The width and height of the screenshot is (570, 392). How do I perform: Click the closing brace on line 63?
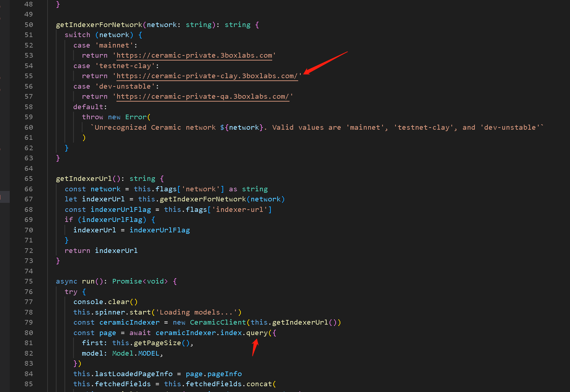tap(58, 158)
